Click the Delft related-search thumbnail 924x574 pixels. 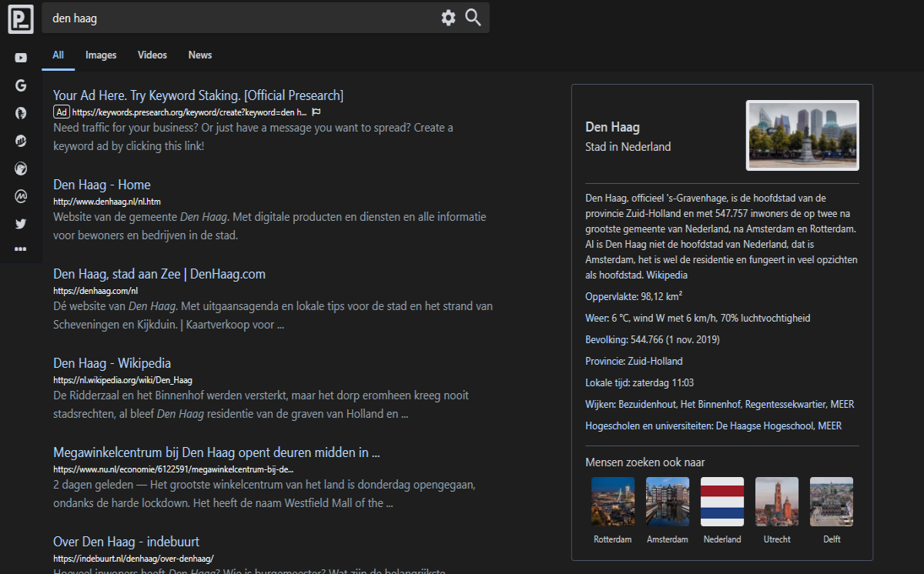click(x=832, y=502)
